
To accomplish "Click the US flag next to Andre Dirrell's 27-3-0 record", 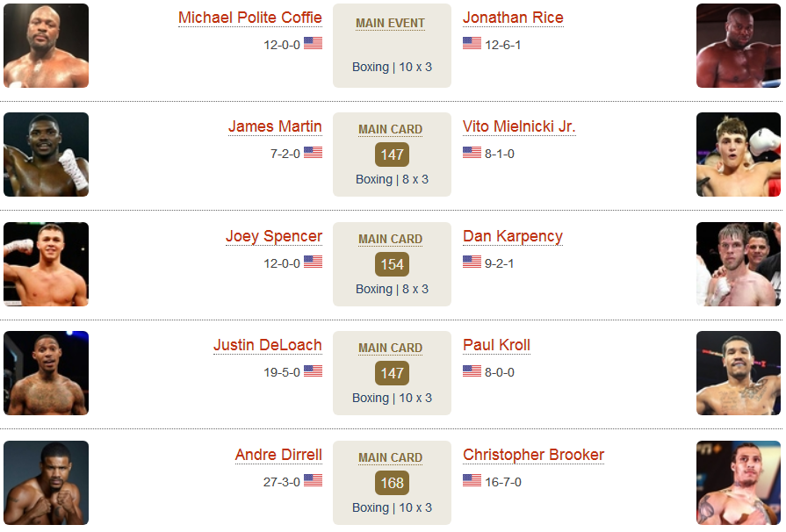I will coord(313,480).
